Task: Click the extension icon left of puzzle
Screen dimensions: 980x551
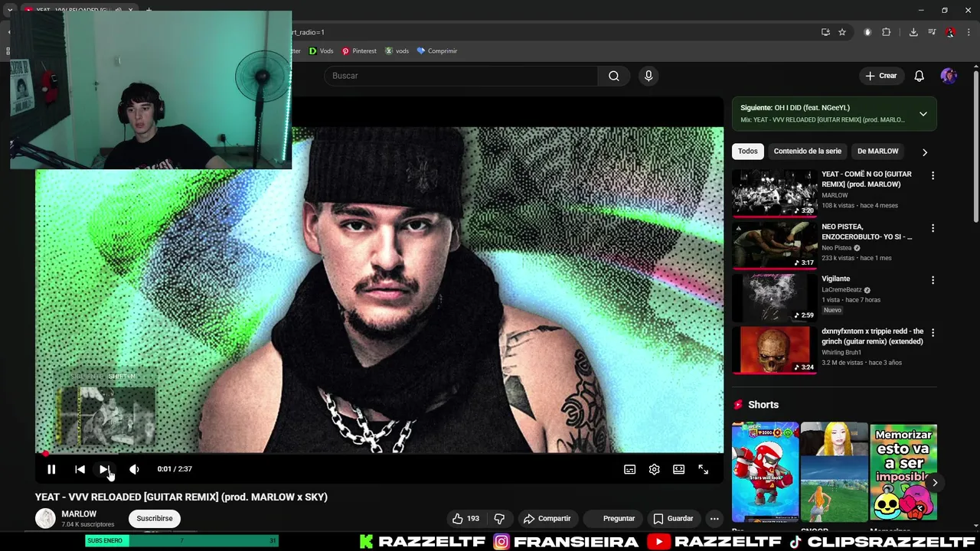Action: pos(867,32)
